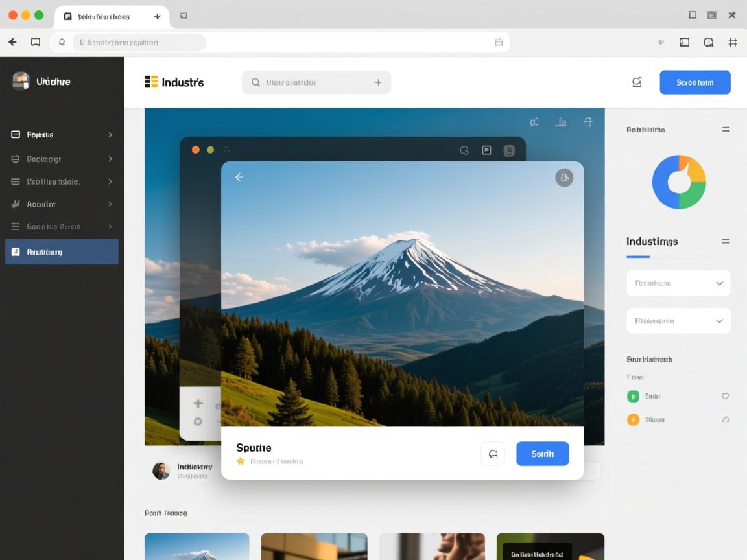The image size is (747, 560).
Task: Click the back arrow in the image preview card
Action: pos(239,178)
